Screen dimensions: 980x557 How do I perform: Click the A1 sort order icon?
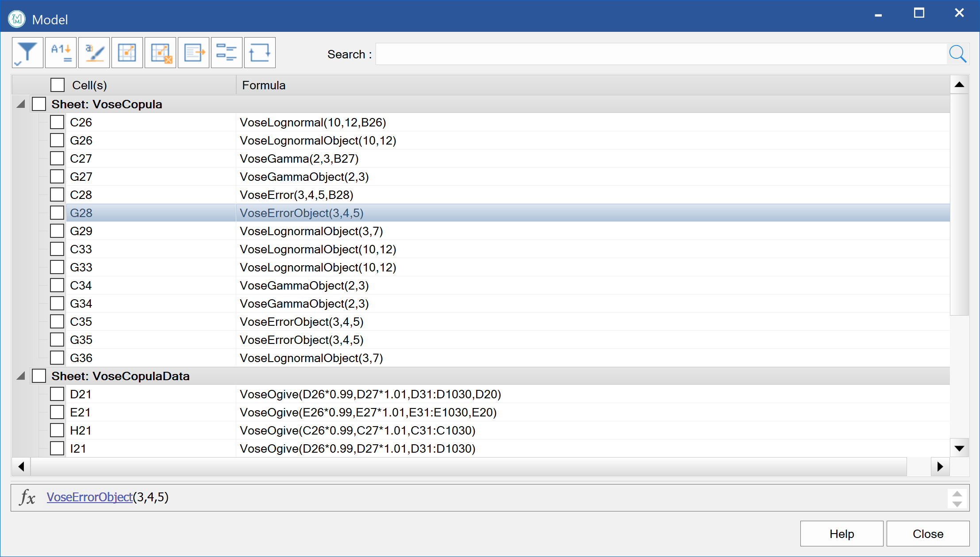tap(61, 53)
